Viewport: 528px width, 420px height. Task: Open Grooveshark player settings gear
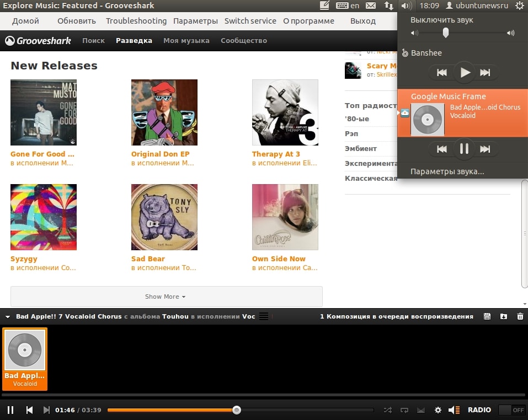tap(438, 410)
